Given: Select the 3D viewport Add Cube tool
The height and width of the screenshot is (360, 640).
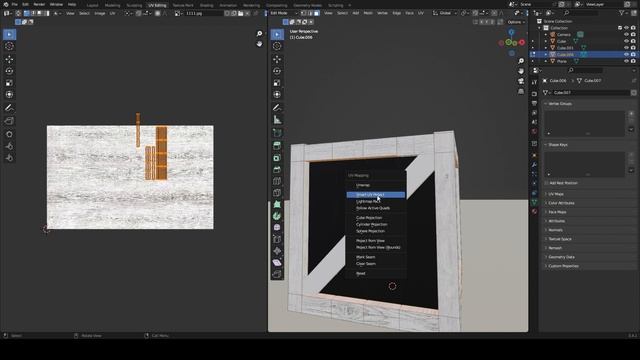Looking at the screenshot, I should click(x=277, y=133).
